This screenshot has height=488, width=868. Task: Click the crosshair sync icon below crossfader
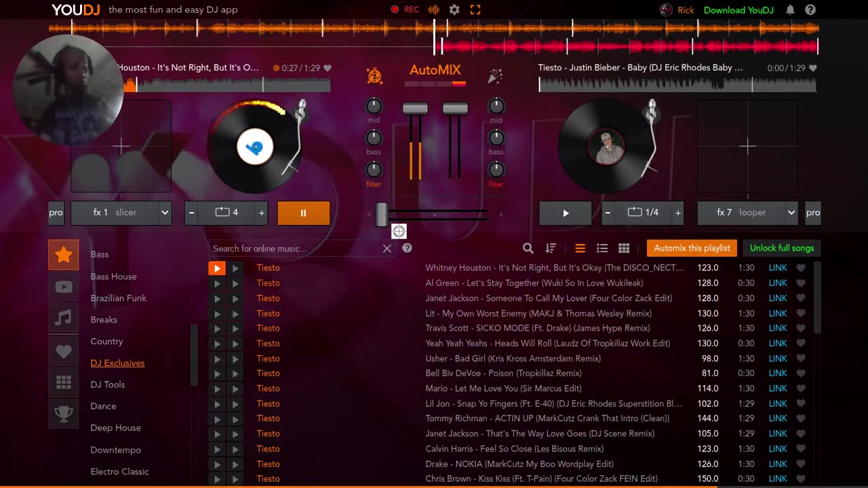click(399, 232)
